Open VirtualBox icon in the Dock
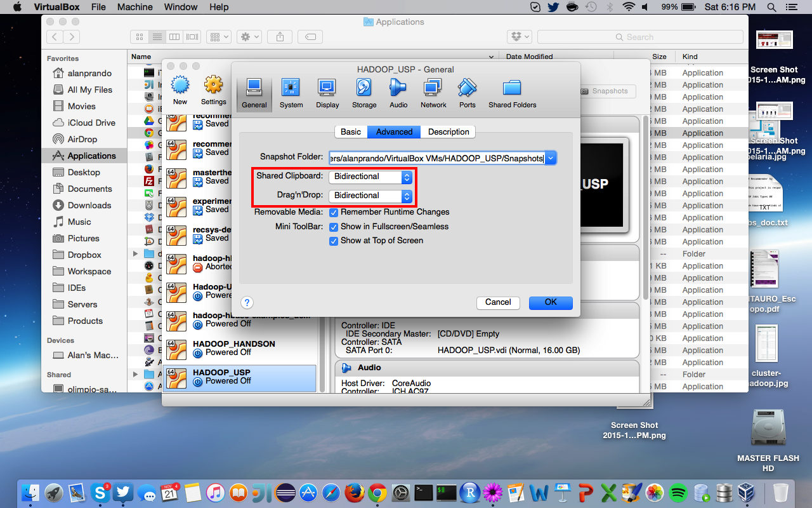Viewport: 812px width, 508px height. [747, 493]
